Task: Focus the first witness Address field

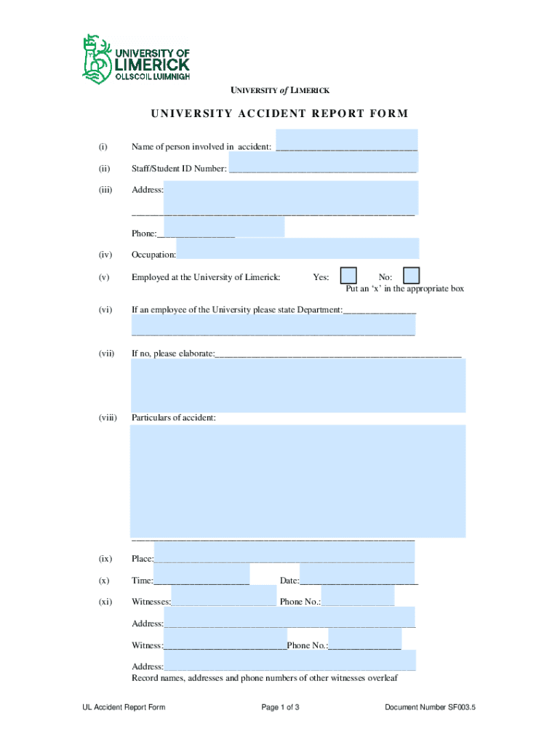Action: pos(289,617)
